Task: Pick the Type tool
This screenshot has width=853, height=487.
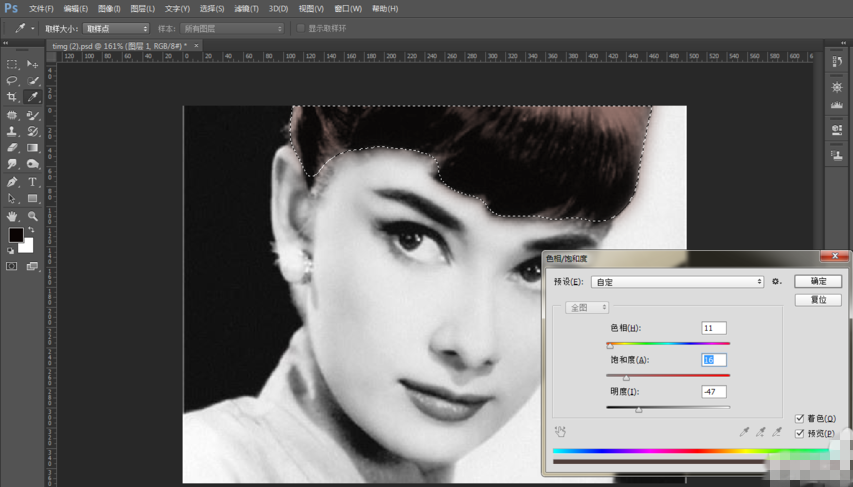Action: [33, 182]
